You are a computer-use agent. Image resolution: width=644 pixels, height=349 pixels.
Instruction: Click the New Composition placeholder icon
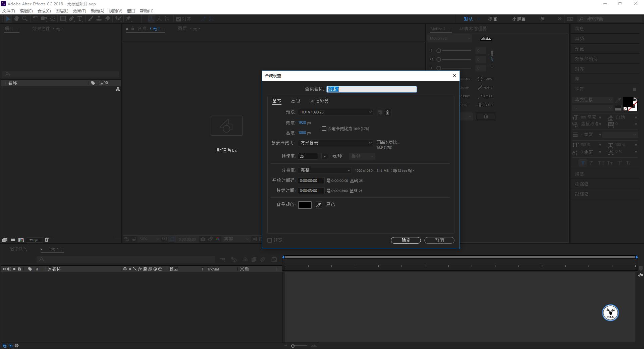(x=226, y=126)
